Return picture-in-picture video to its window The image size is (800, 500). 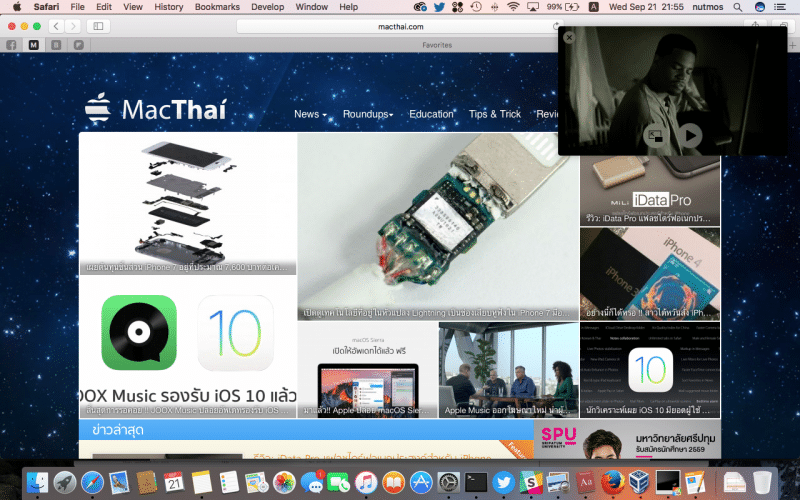coord(655,136)
